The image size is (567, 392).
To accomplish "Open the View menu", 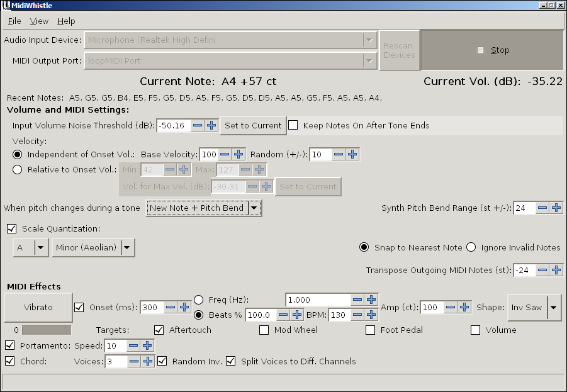I will tap(39, 21).
